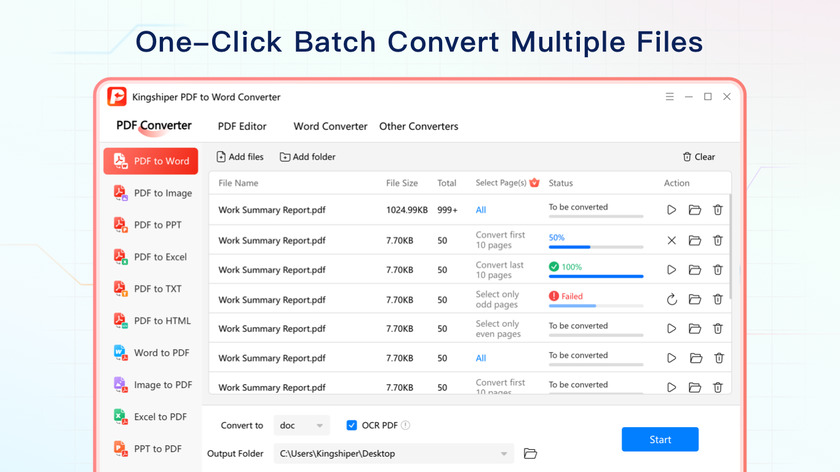Image resolution: width=840 pixels, height=472 pixels.
Task: Click the Add files button
Action: click(x=240, y=157)
